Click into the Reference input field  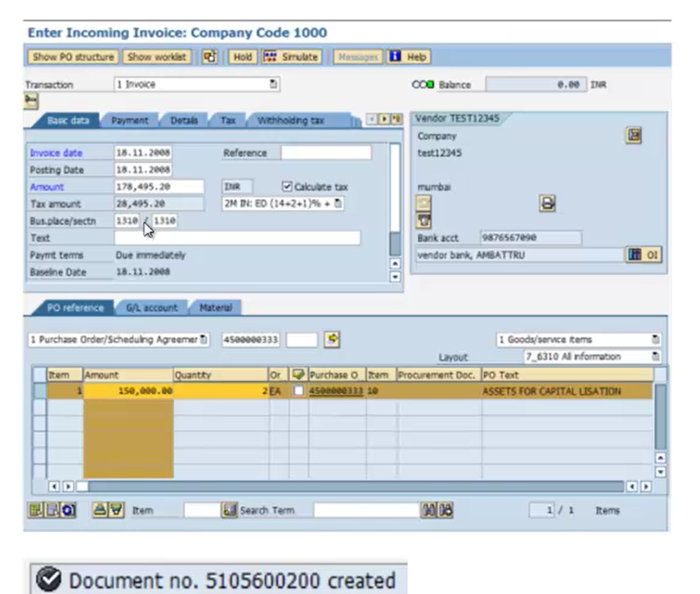pos(326,152)
